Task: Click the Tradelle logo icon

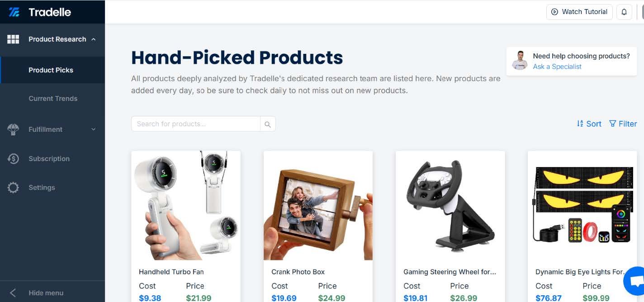Action: pos(14,12)
